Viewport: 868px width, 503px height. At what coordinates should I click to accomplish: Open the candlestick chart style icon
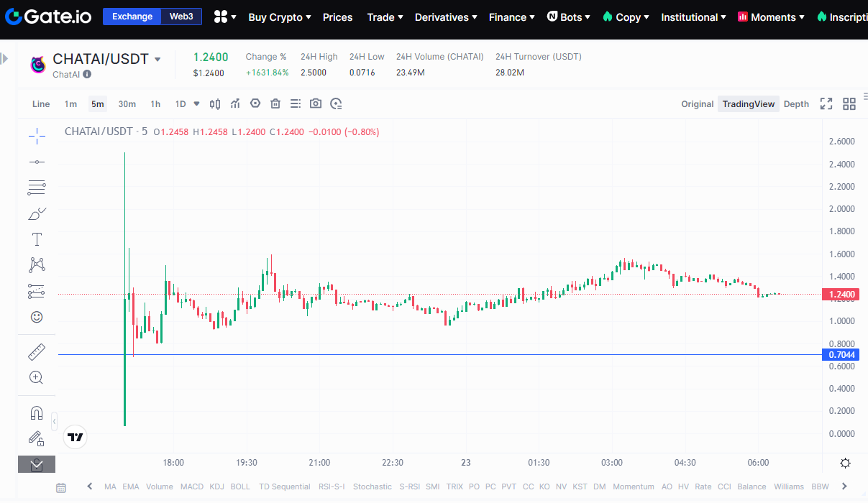tap(215, 104)
